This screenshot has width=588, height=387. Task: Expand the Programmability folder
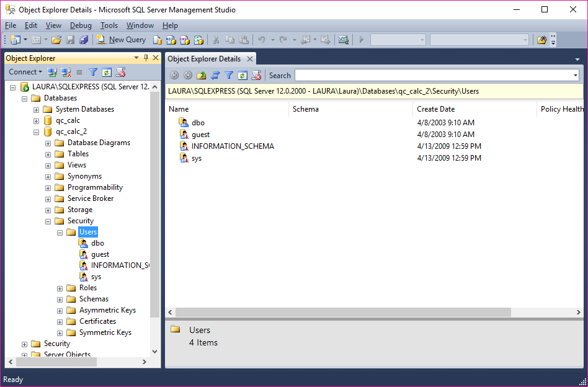48,188
